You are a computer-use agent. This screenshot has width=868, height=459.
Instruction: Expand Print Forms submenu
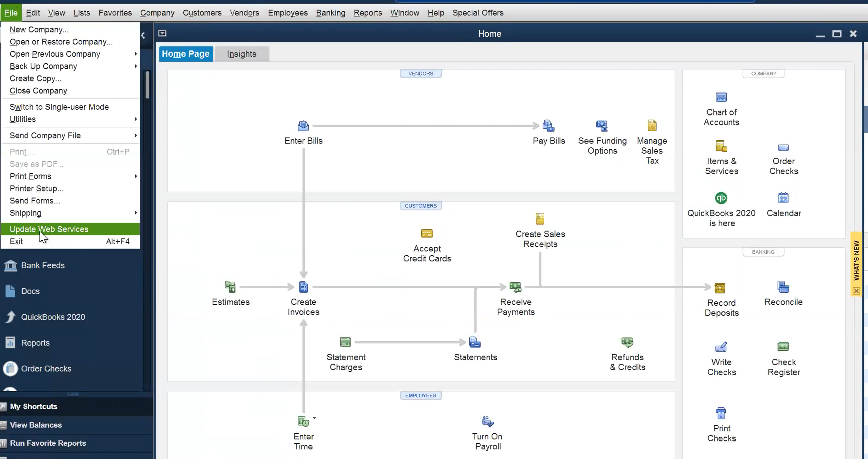[70, 176]
